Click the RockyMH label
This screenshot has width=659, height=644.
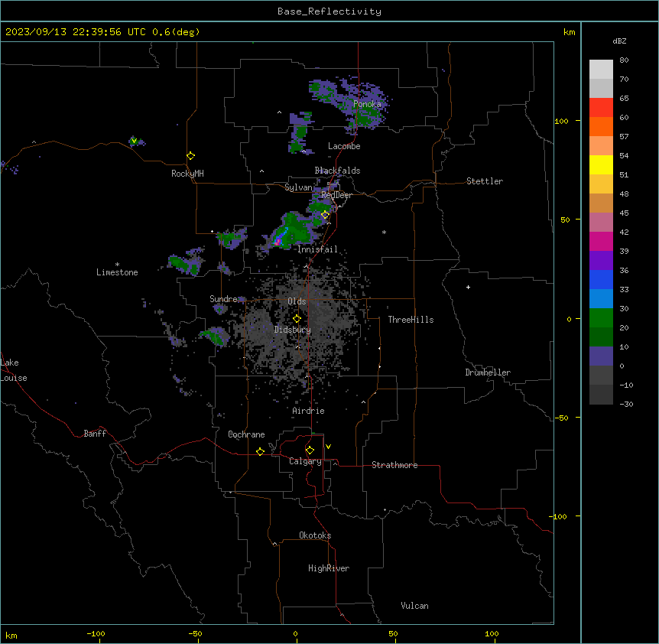click(x=187, y=174)
